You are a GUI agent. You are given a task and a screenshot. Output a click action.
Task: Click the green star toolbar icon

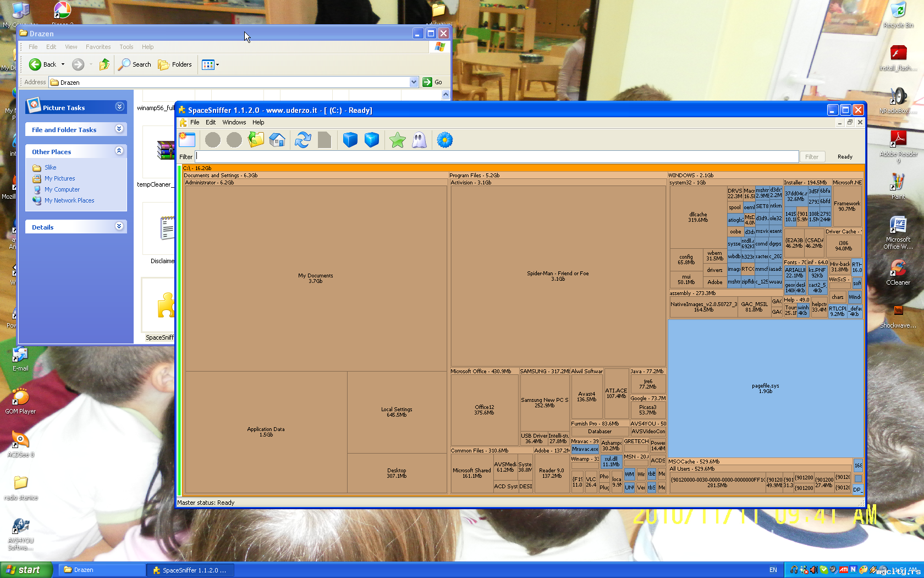tap(397, 140)
